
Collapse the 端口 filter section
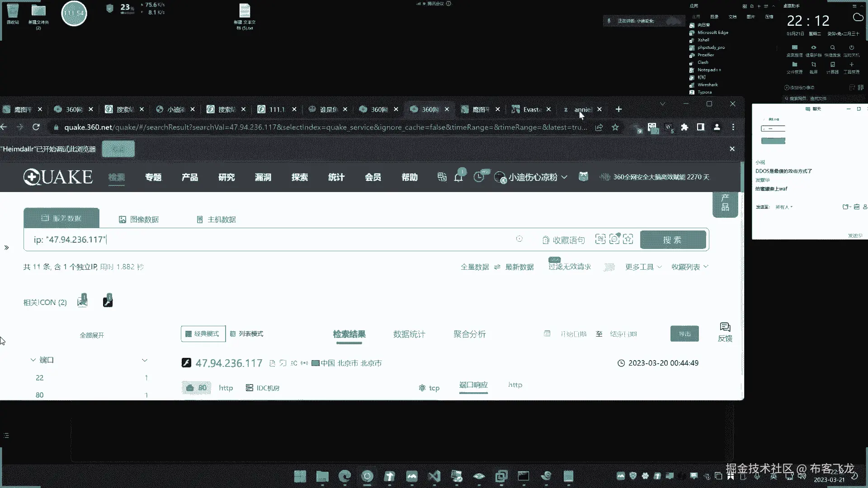[33, 360]
